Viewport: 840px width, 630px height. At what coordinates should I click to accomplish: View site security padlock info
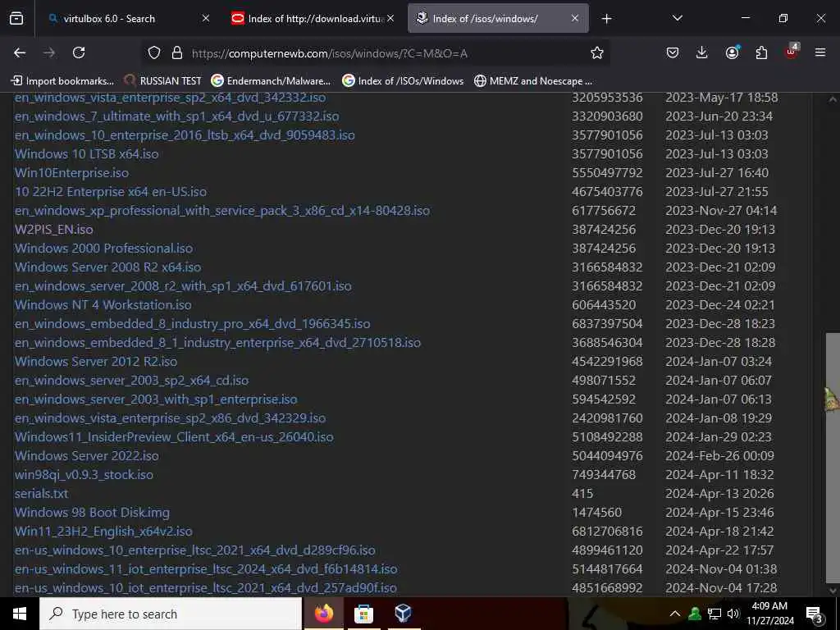pyautogui.click(x=177, y=52)
